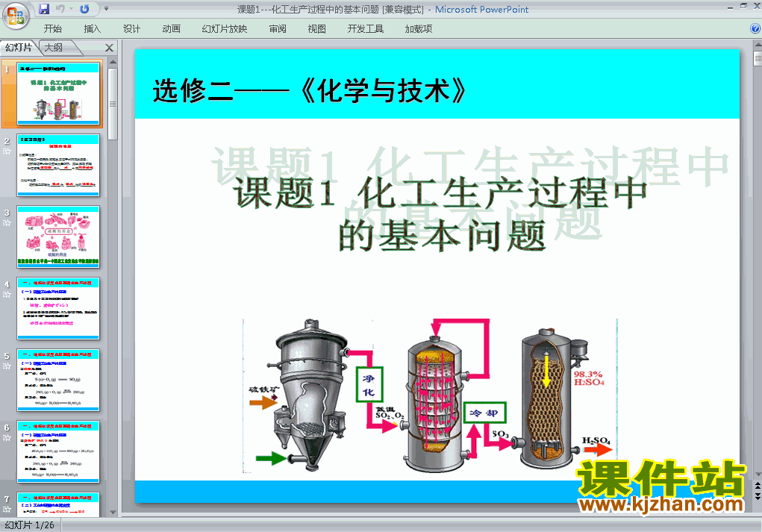
Task: Go to previous slide double-arrow button
Action: 758,486
